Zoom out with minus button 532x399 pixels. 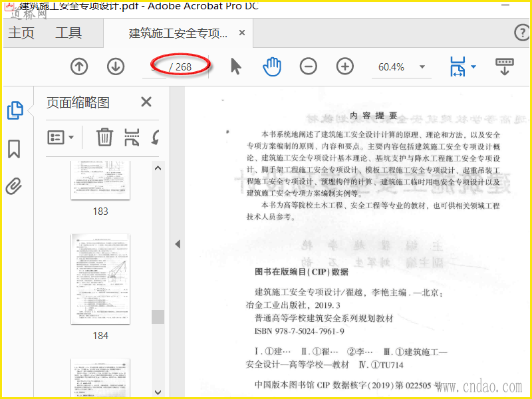click(x=309, y=66)
